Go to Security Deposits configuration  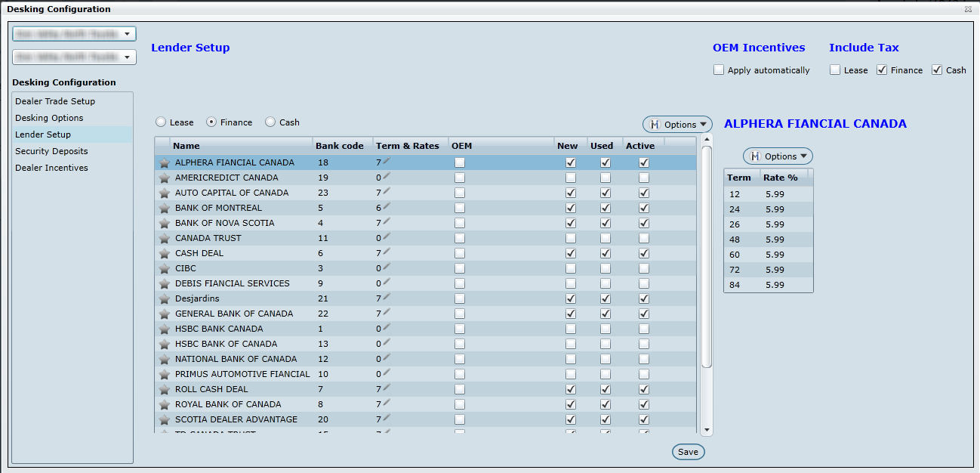51,151
